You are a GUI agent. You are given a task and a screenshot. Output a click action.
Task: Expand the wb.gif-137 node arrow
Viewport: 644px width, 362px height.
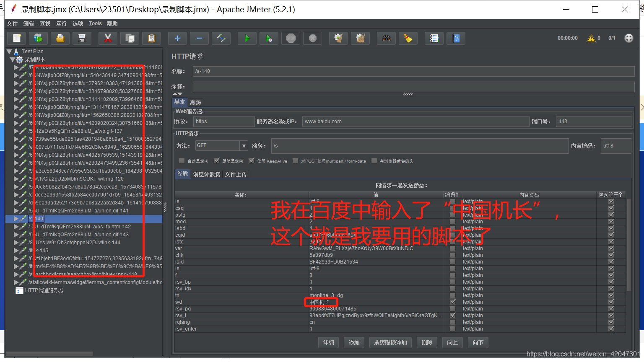pos(16,131)
